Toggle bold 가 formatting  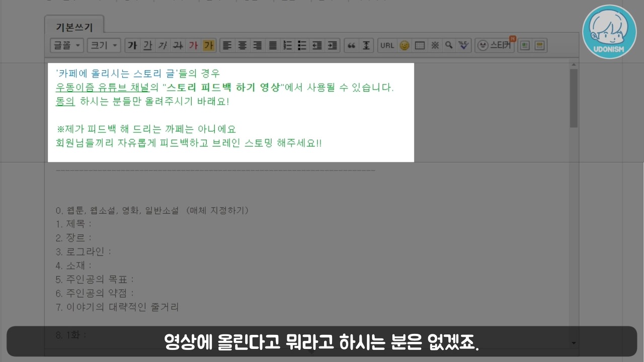[x=132, y=45]
